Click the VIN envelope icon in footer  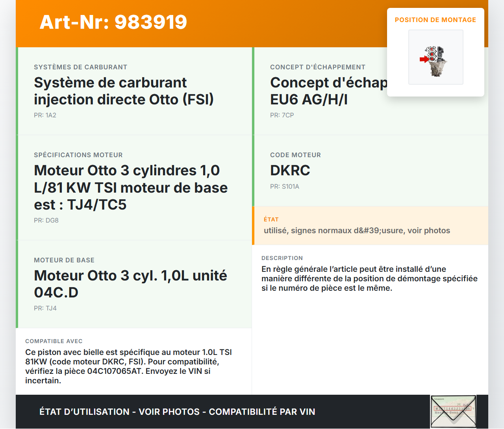pos(453,412)
